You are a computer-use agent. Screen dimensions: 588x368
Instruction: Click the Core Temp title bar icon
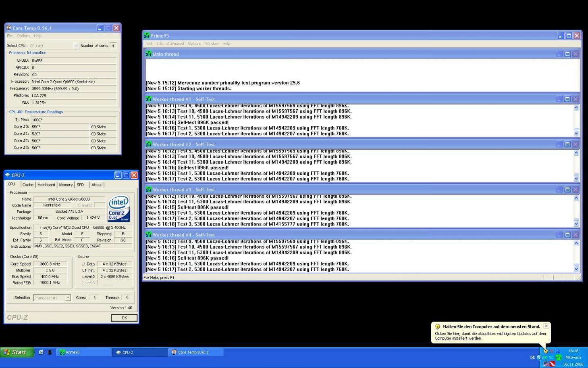[8, 28]
